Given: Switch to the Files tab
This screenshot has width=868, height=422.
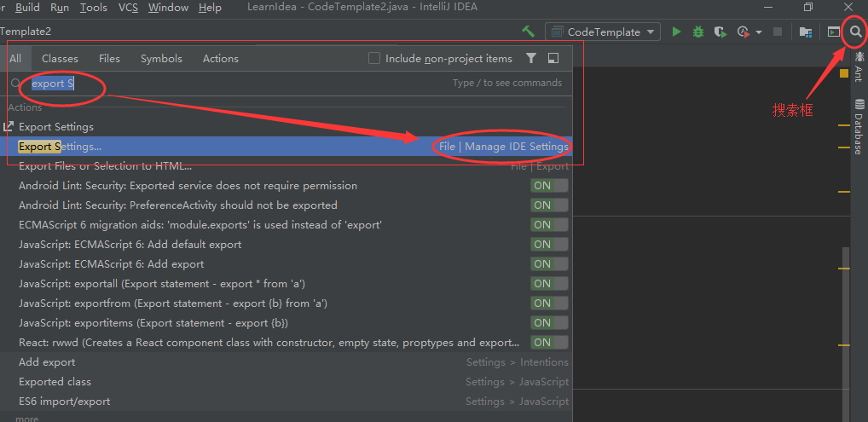Looking at the screenshot, I should tap(110, 58).
